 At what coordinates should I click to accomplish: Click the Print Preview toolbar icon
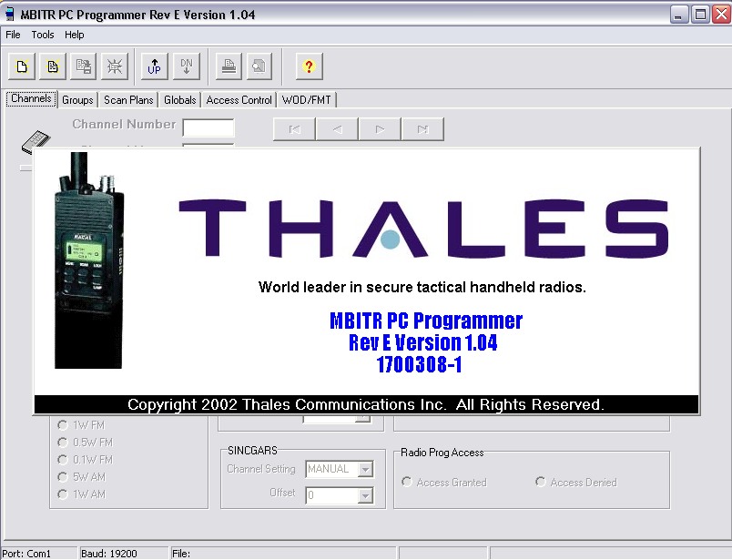[x=259, y=66]
